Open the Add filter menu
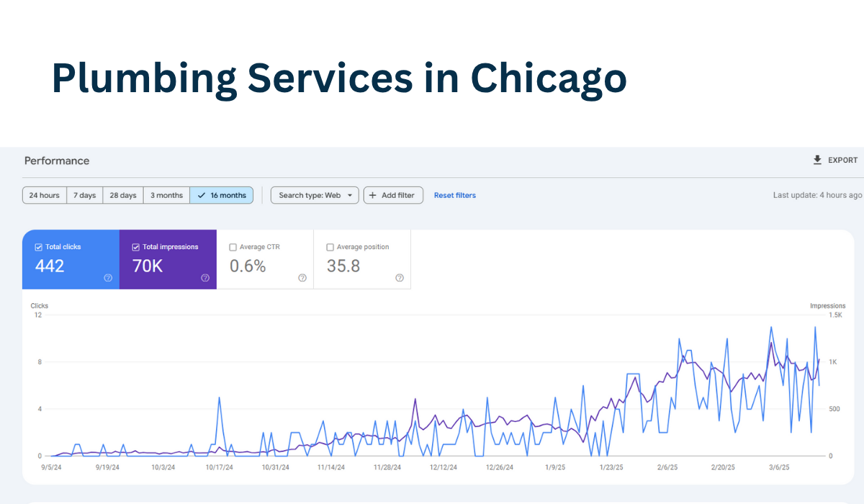Screen dimensions: 864x504 coord(393,194)
